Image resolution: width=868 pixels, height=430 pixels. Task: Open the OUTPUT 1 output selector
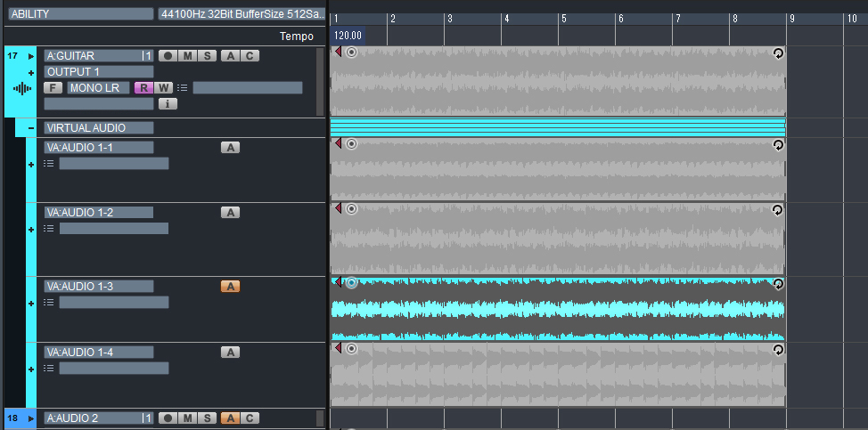point(99,72)
